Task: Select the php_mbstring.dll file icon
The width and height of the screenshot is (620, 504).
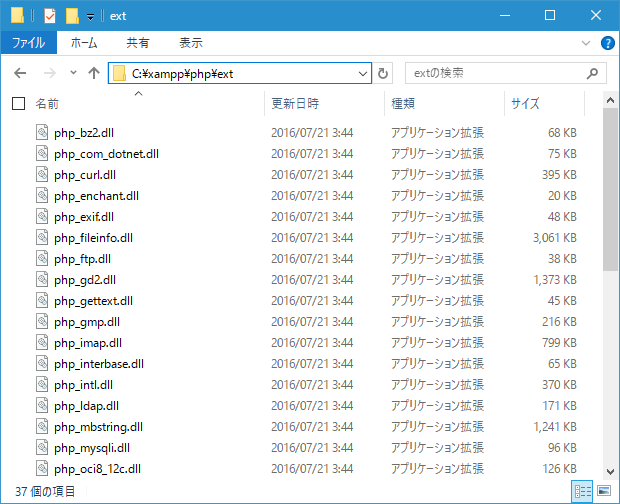Action: 42,427
